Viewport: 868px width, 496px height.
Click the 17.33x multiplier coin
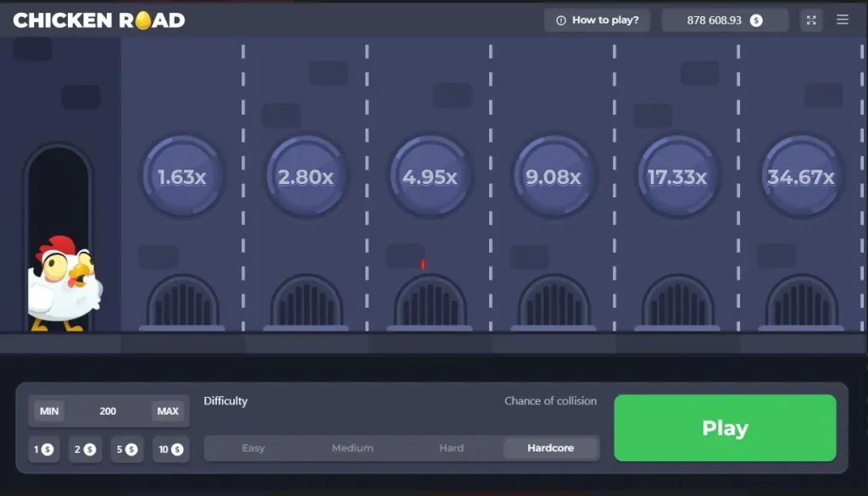coord(677,176)
